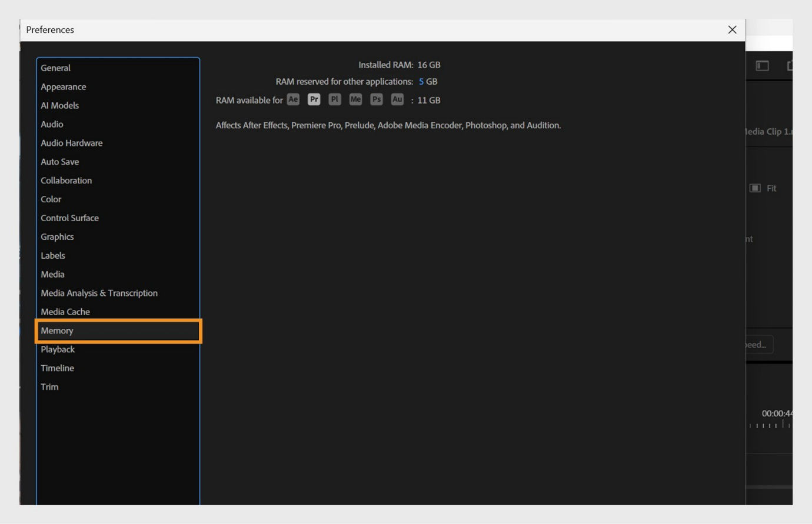The width and height of the screenshot is (812, 524).
Task: Click the Pr Premiere Pro icon
Action: [x=314, y=99]
